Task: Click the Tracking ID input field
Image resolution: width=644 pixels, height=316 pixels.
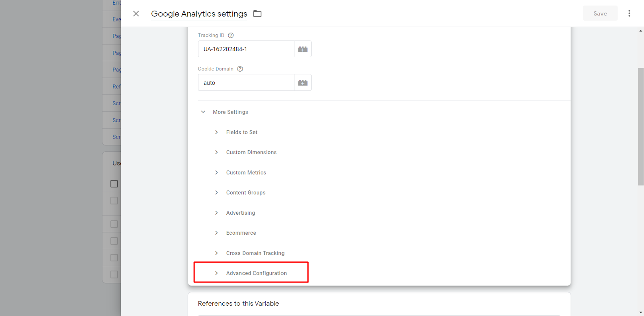Action: point(246,49)
